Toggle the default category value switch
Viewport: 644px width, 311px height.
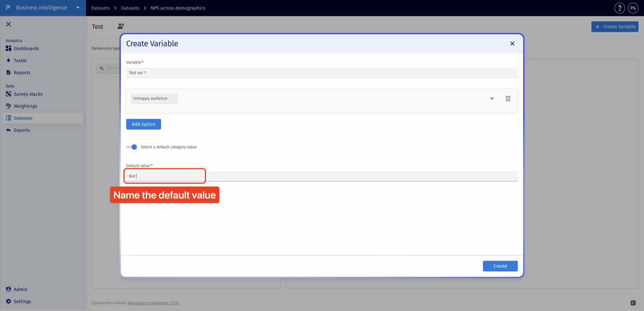[132, 147]
